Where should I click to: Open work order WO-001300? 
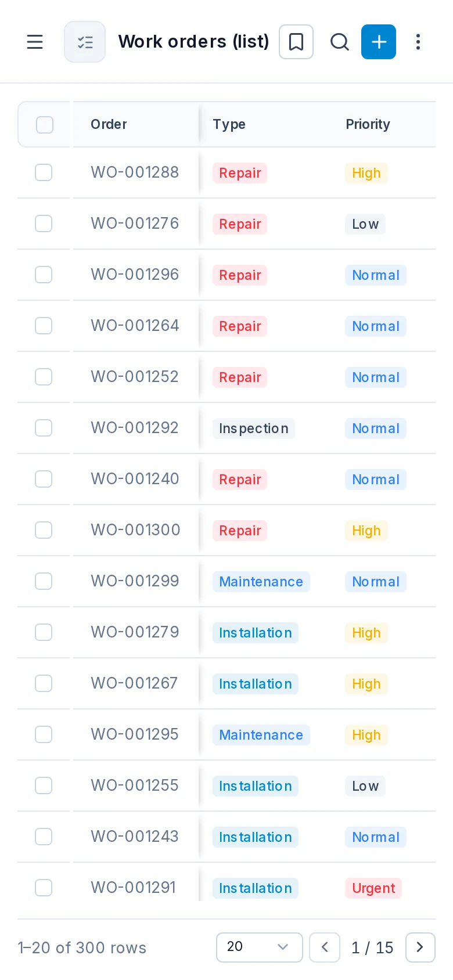tap(135, 530)
